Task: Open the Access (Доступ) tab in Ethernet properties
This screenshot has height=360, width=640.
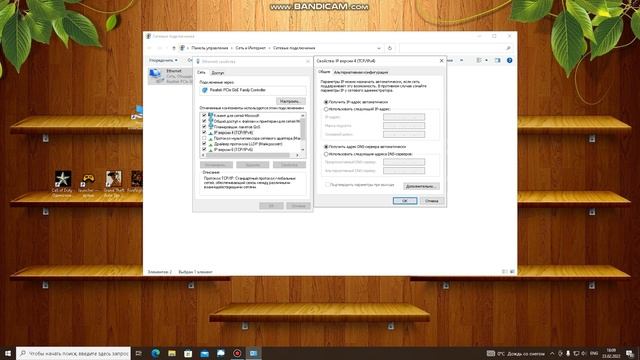Action: (x=218, y=73)
